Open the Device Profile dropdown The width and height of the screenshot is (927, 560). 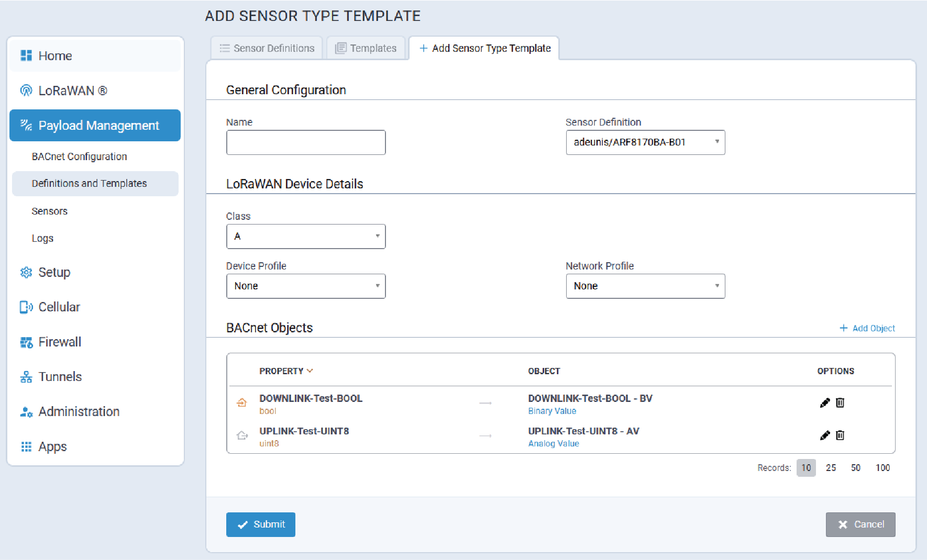pos(305,286)
